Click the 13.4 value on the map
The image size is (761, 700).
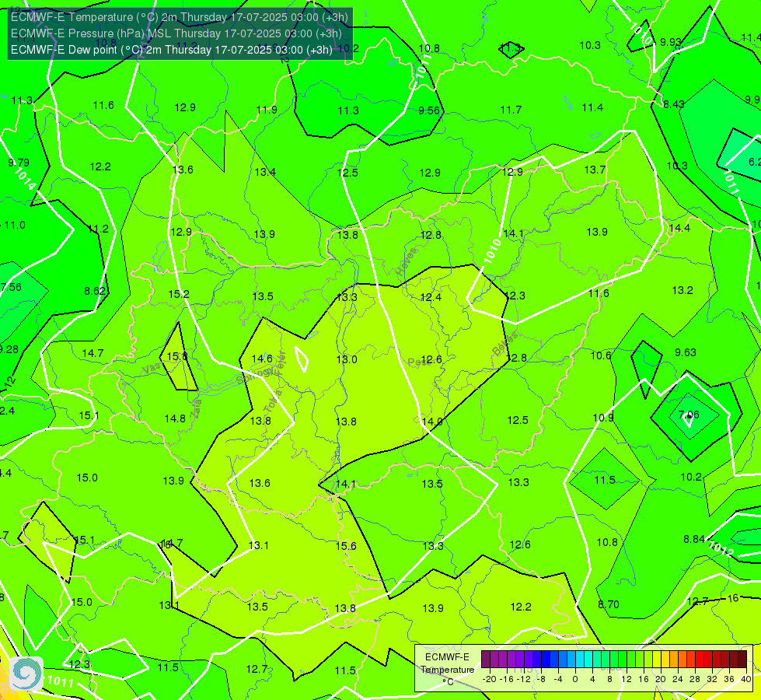(265, 172)
